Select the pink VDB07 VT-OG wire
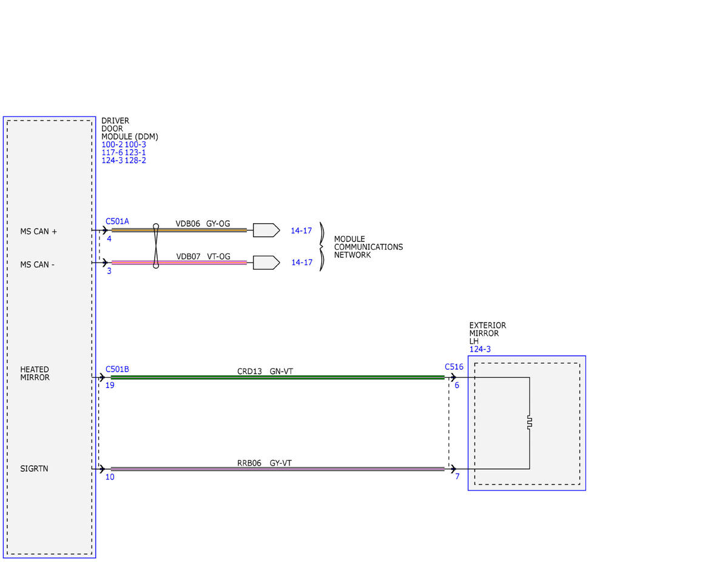This screenshot has height=562, width=728. [179, 263]
